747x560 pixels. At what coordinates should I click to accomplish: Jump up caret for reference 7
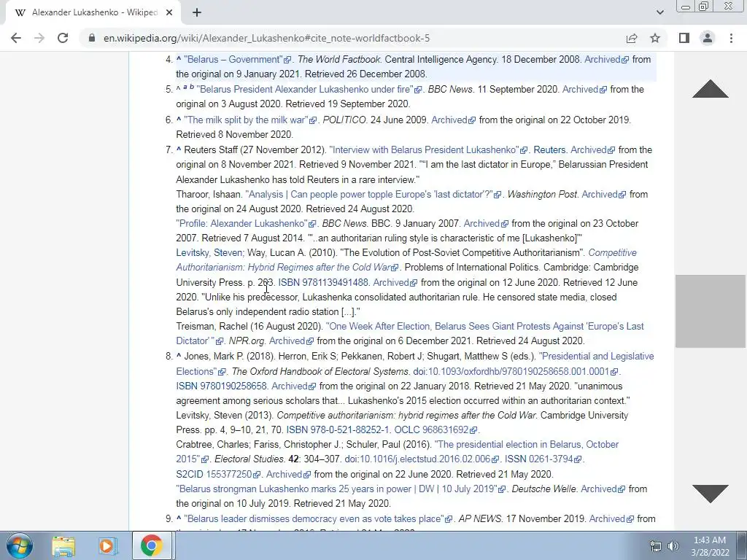pos(179,150)
